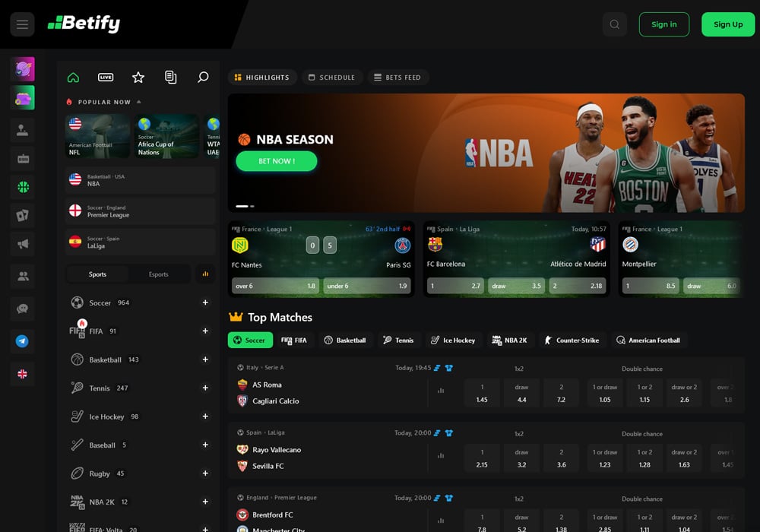Click BET NOW on NBA banner
This screenshot has height=532, width=760.
pos(277,161)
